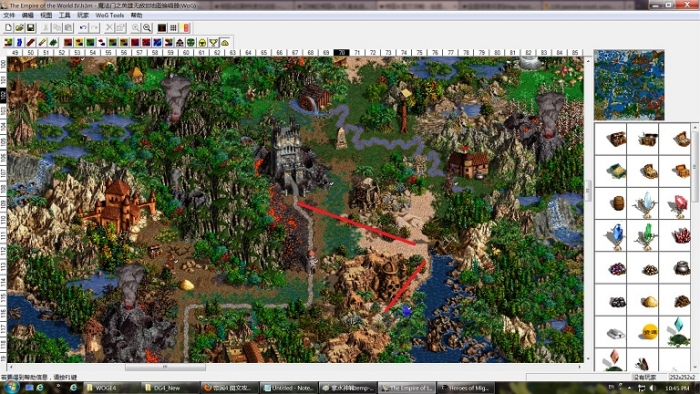
Task: Click the minimap overview in the corner
Action: click(x=629, y=85)
